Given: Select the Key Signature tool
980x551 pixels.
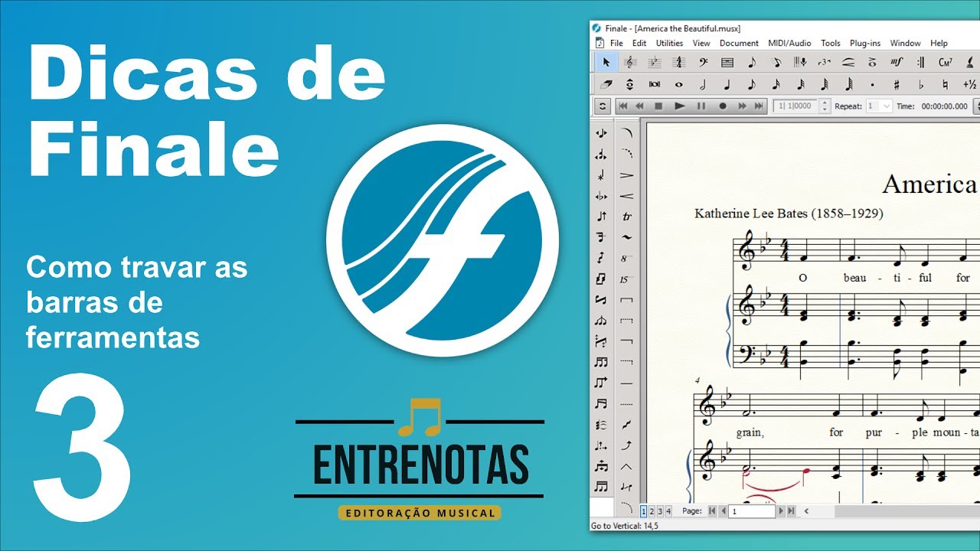Looking at the screenshot, I should 654,63.
